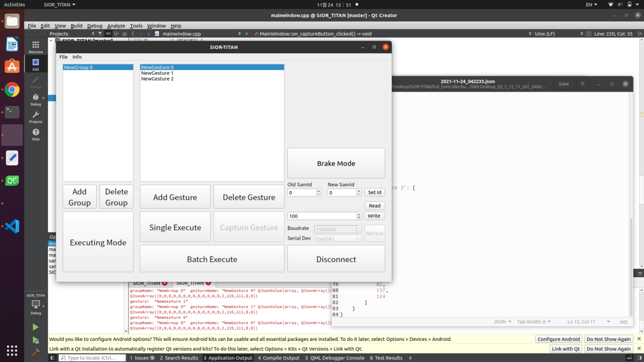The width and height of the screenshot is (644, 362).
Task: Save the json file in text editor
Action: (x=563, y=84)
